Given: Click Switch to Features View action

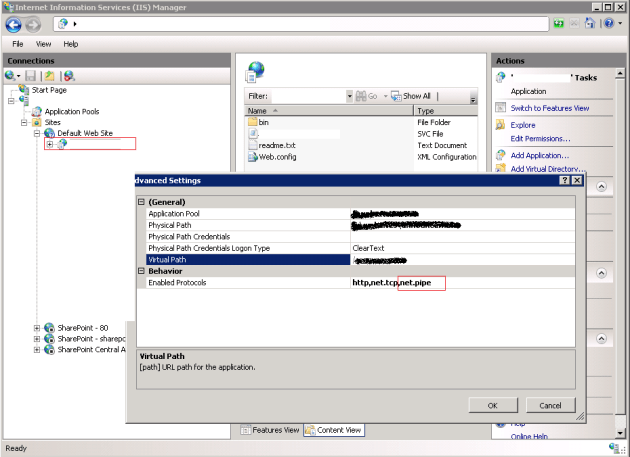Looking at the screenshot, I should (x=550, y=108).
